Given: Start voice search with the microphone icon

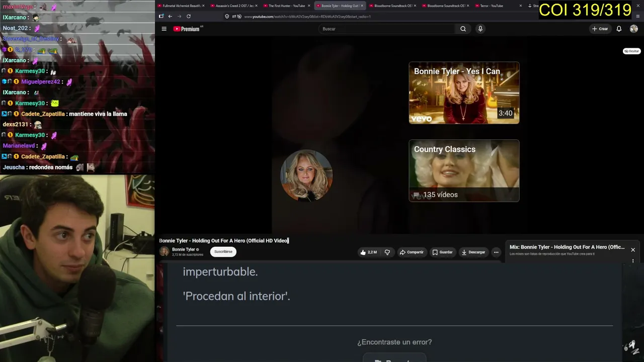Looking at the screenshot, I should tap(480, 29).
